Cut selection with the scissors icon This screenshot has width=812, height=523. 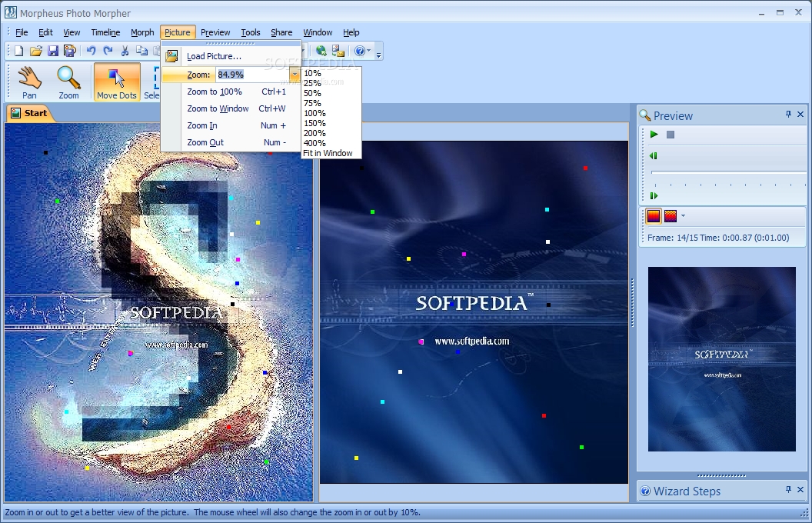tap(125, 51)
